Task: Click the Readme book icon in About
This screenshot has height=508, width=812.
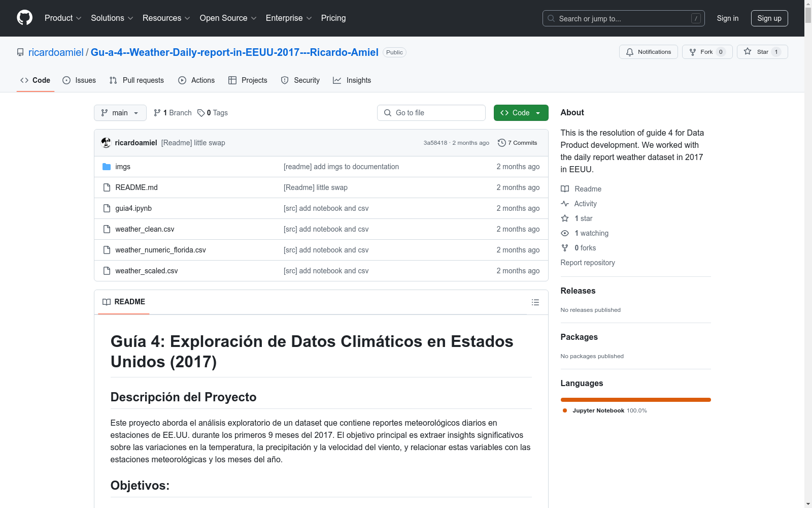Action: click(x=565, y=189)
